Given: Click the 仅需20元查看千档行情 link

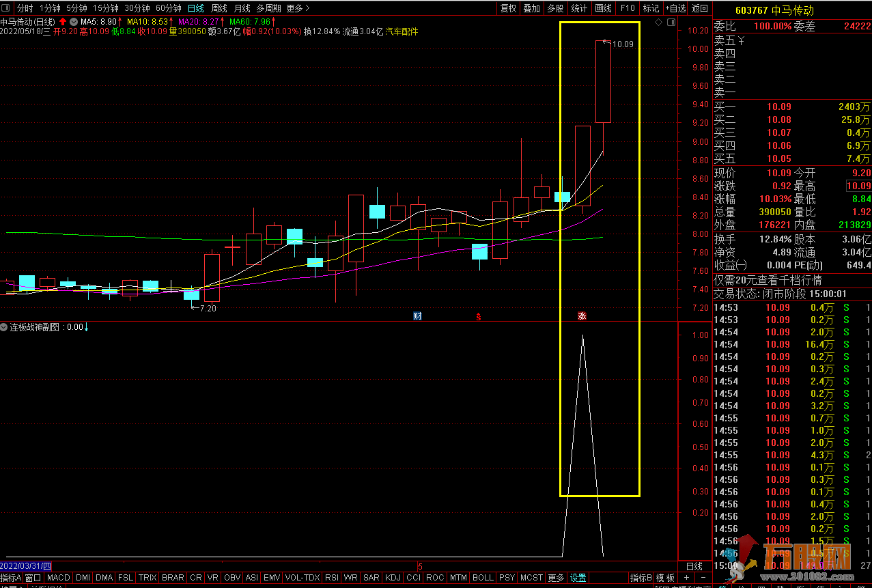Looking at the screenshot, I should (x=768, y=280).
